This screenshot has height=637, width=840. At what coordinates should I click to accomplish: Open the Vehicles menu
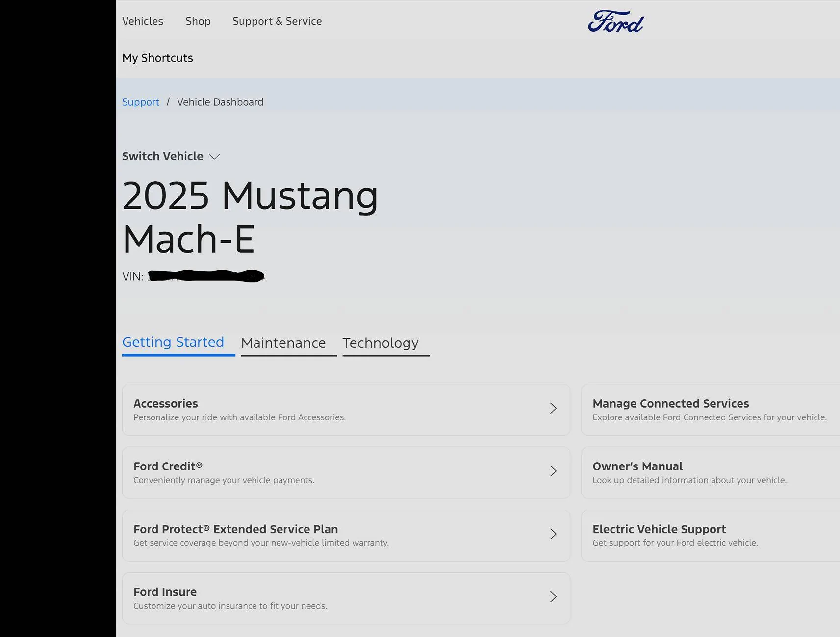pyautogui.click(x=143, y=21)
